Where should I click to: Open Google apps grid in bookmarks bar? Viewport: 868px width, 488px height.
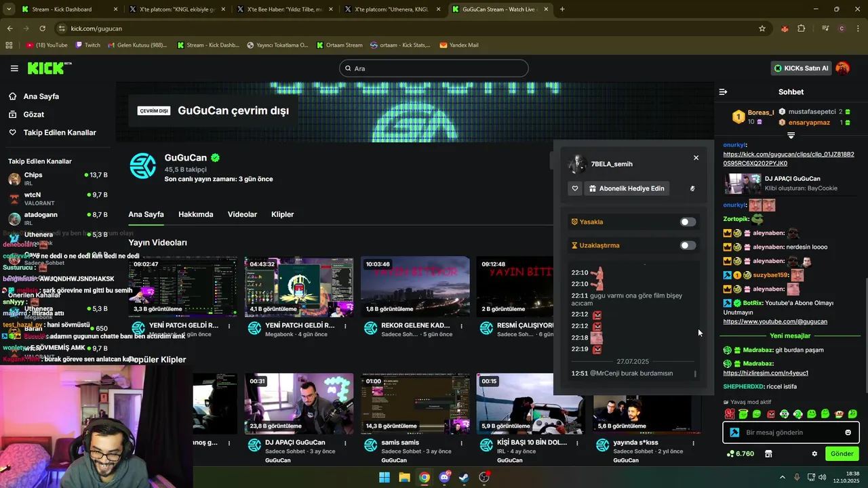(x=9, y=45)
